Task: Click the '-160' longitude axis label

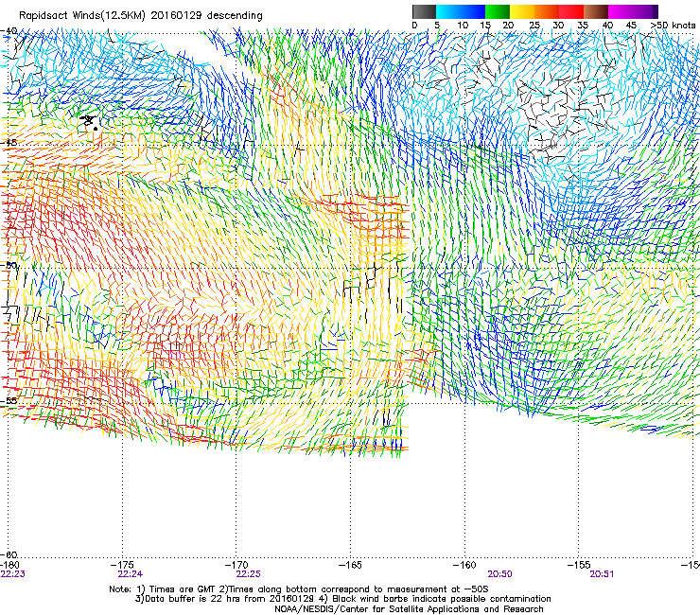Action: [464, 566]
